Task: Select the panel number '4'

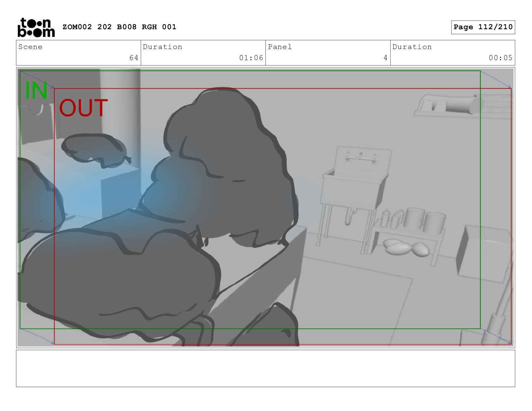Action: pyautogui.click(x=386, y=58)
